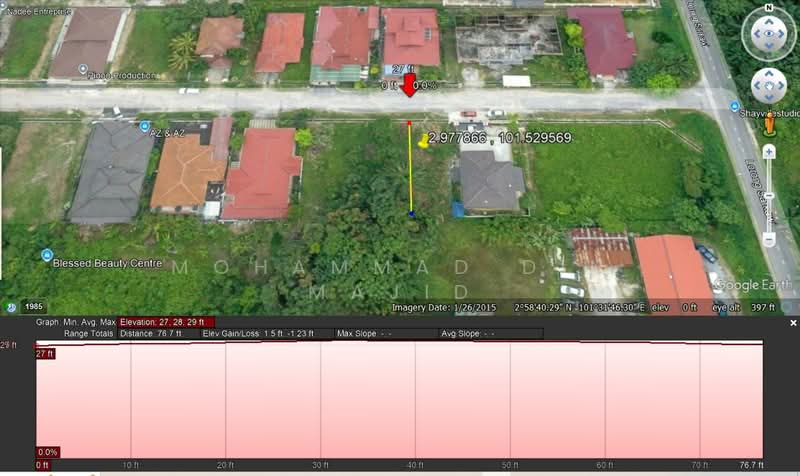This screenshot has height=476, width=800.
Task: Select the yellow placemark pushpin
Action: point(423,141)
